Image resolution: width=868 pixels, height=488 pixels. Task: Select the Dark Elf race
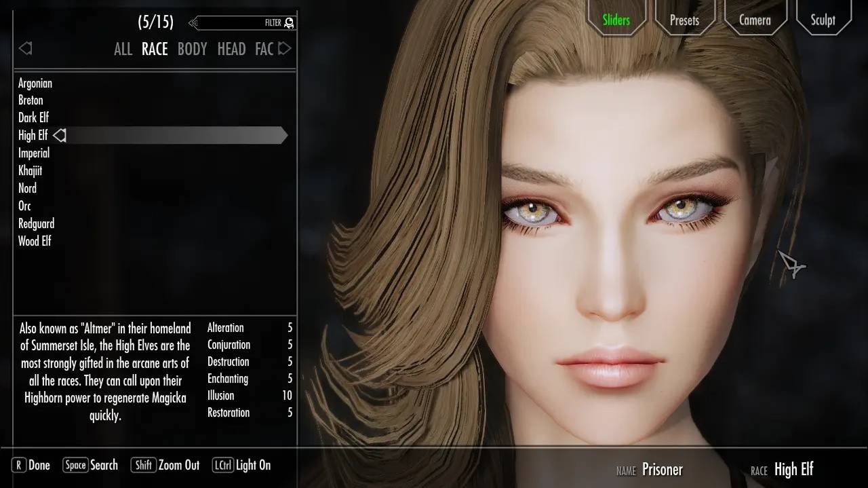(x=33, y=117)
